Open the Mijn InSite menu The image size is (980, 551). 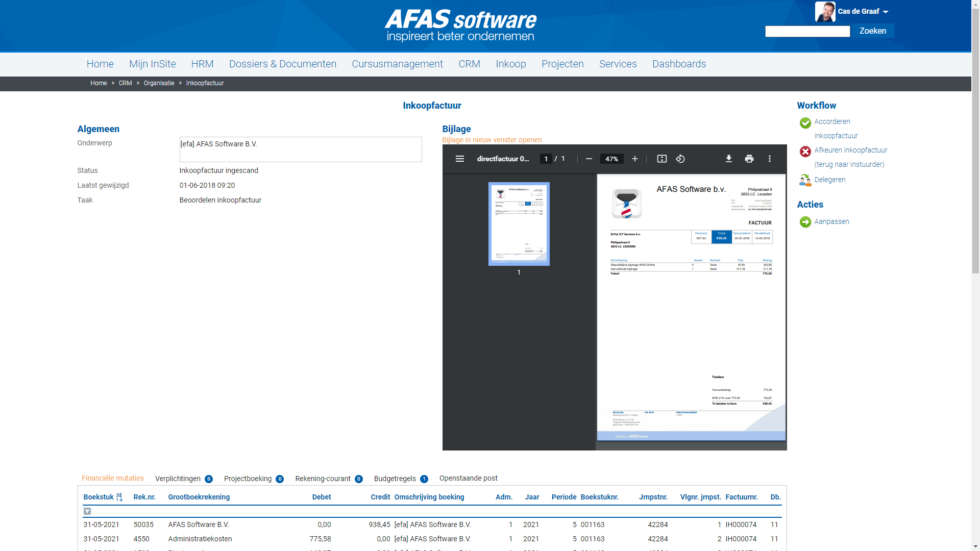(x=152, y=64)
